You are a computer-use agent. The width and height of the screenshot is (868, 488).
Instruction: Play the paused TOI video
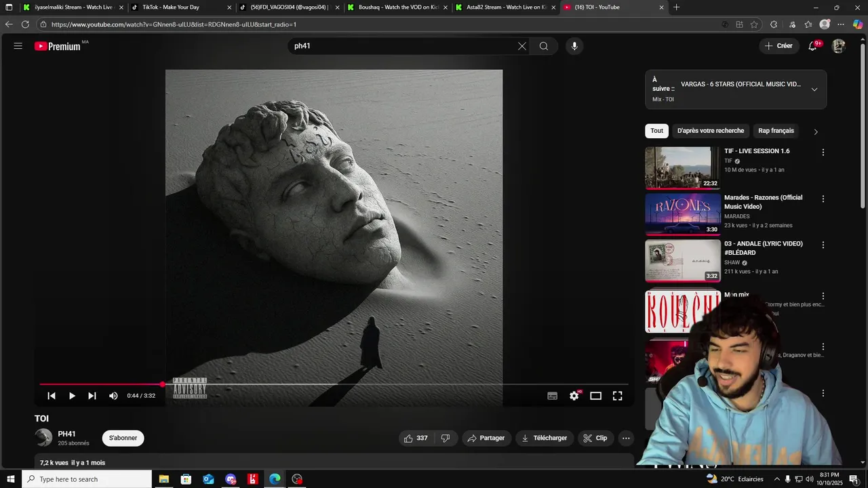pyautogui.click(x=72, y=396)
